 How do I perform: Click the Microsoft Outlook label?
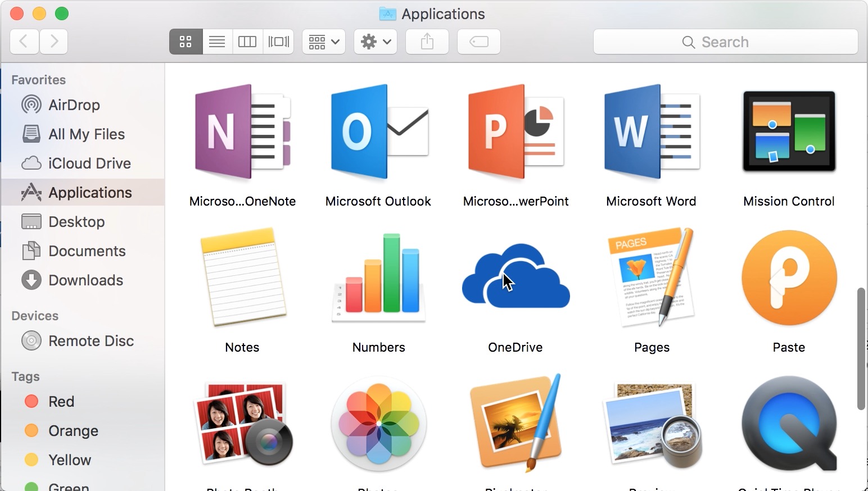378,201
